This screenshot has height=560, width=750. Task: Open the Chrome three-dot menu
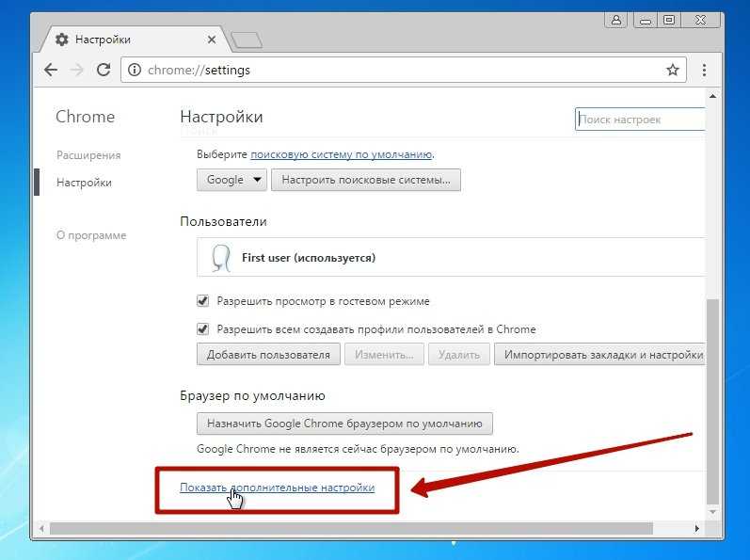coord(704,70)
